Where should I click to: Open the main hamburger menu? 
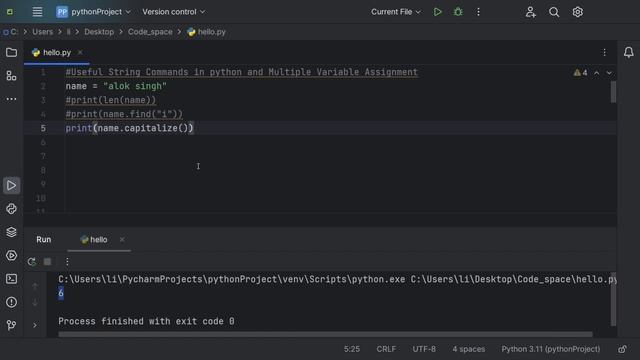pos(37,12)
